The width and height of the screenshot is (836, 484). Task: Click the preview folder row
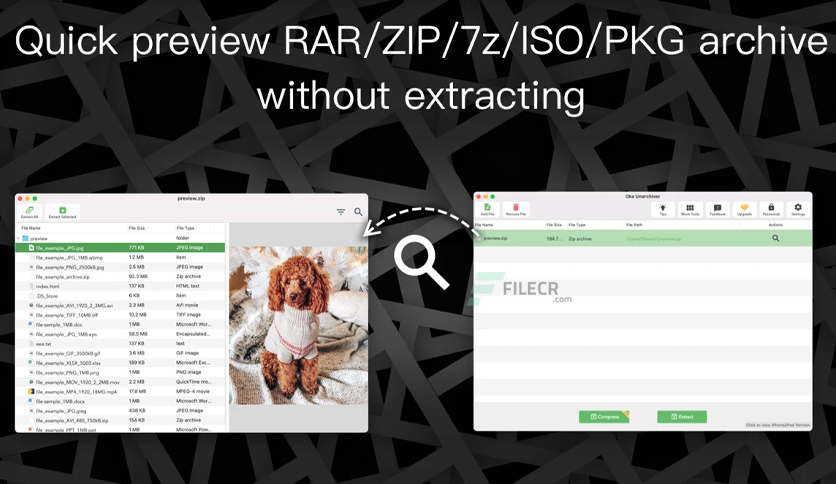tap(120, 238)
